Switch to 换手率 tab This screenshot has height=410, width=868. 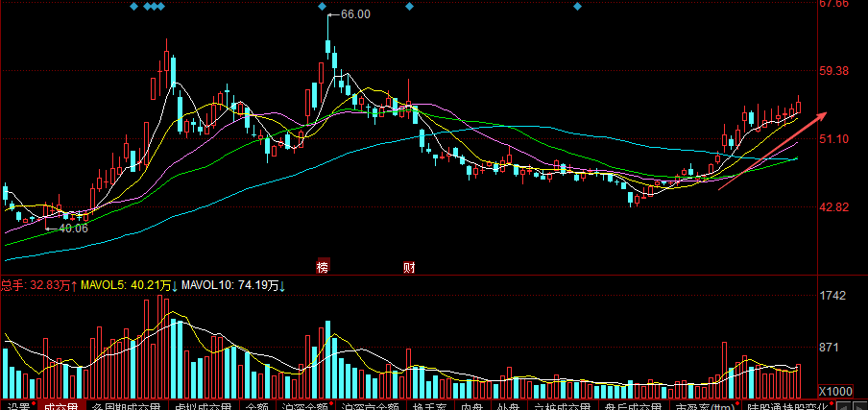(429, 406)
